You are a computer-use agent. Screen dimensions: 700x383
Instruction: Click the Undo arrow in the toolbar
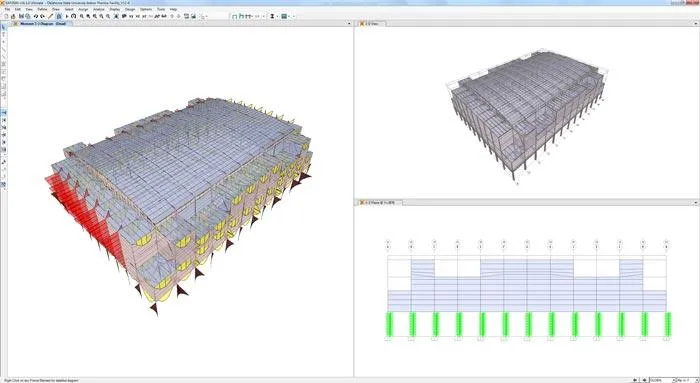pos(36,16)
